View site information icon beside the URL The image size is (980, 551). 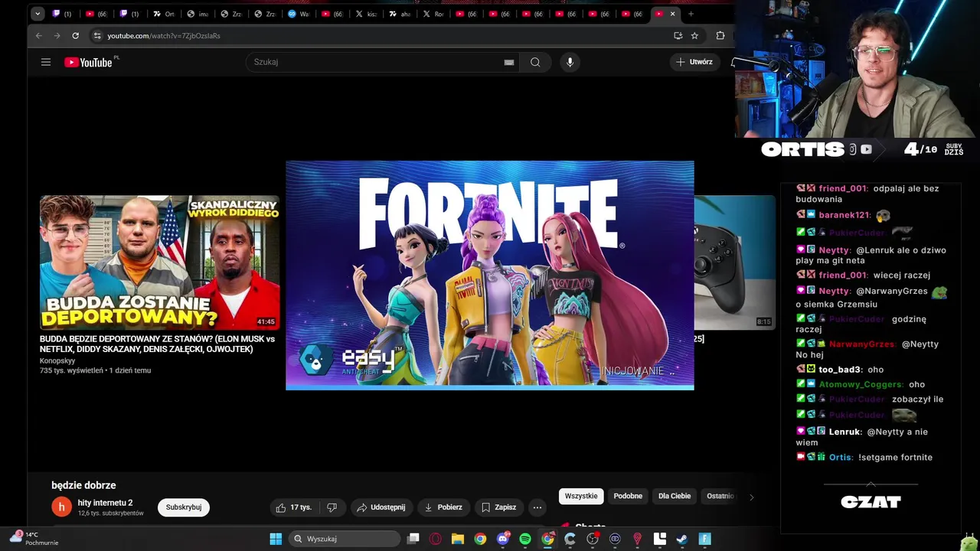tap(96, 36)
